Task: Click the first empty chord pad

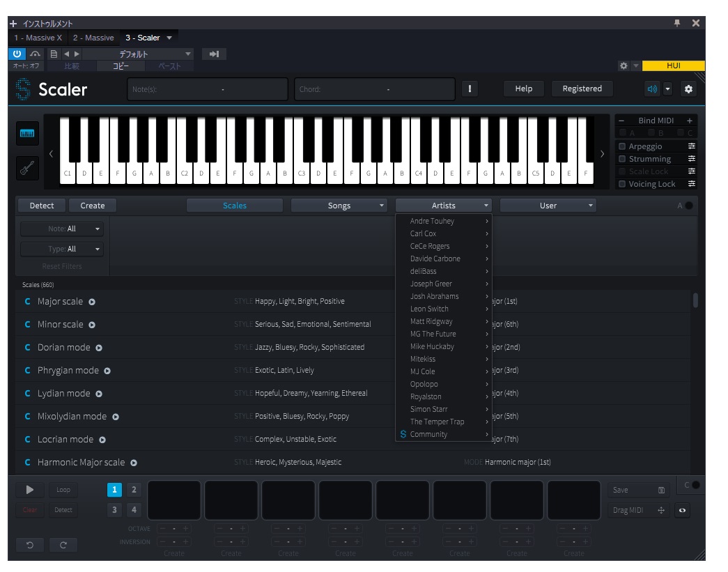Action: coord(174,500)
